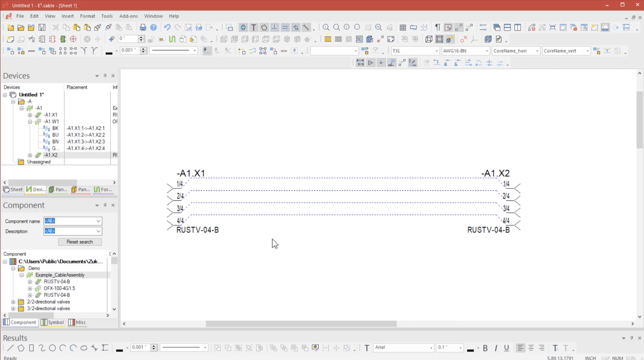Switch to the Symbol tab

point(53,323)
